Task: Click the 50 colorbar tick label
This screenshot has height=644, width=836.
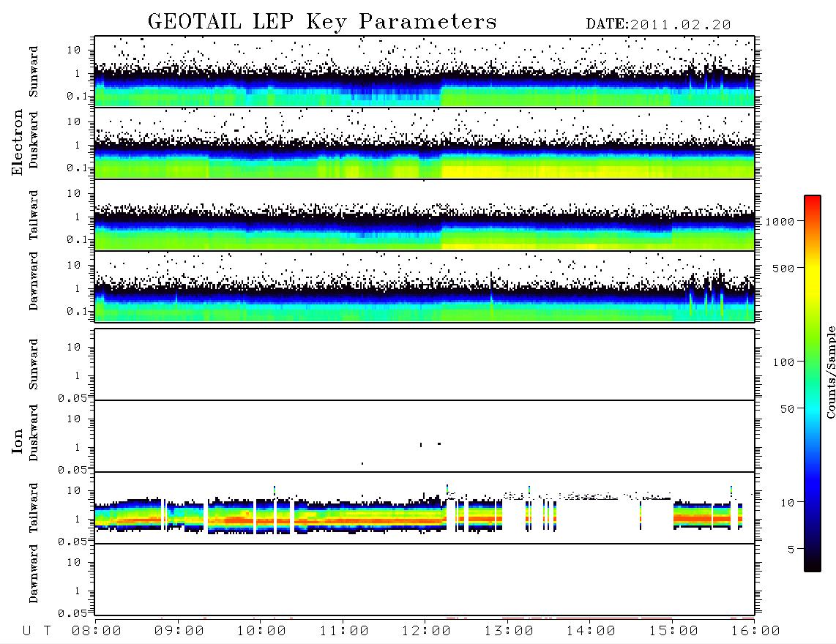Action: click(788, 409)
